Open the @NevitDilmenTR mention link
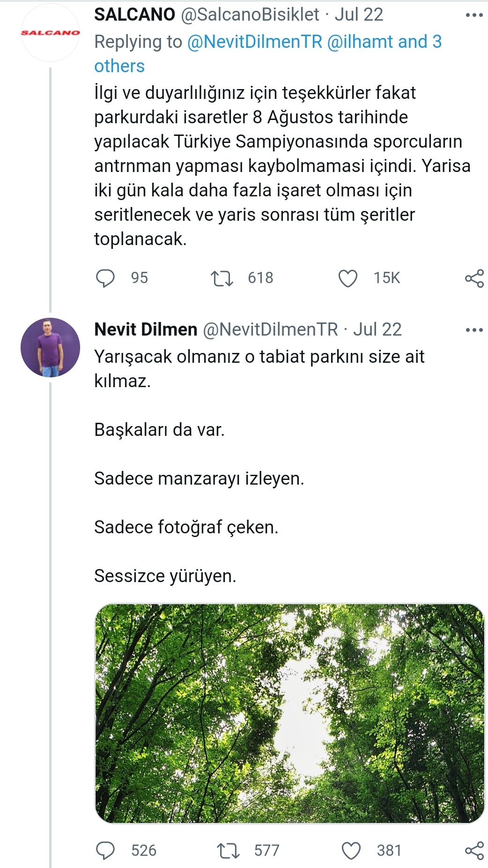488x868 pixels. 255,42
